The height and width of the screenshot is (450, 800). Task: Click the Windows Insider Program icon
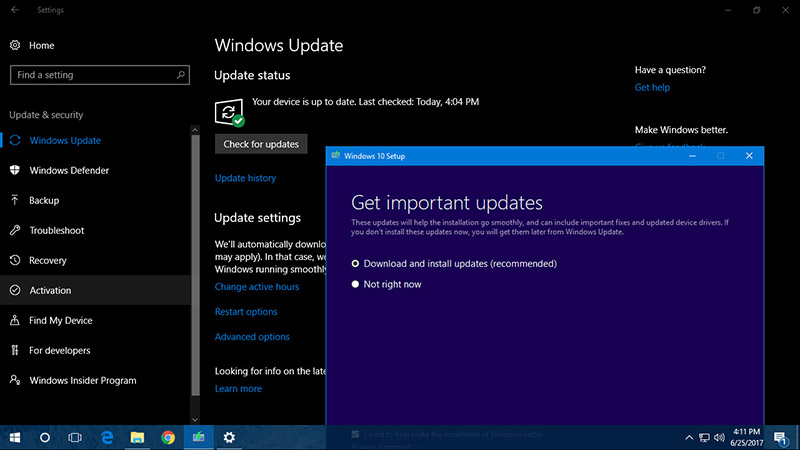tap(15, 380)
